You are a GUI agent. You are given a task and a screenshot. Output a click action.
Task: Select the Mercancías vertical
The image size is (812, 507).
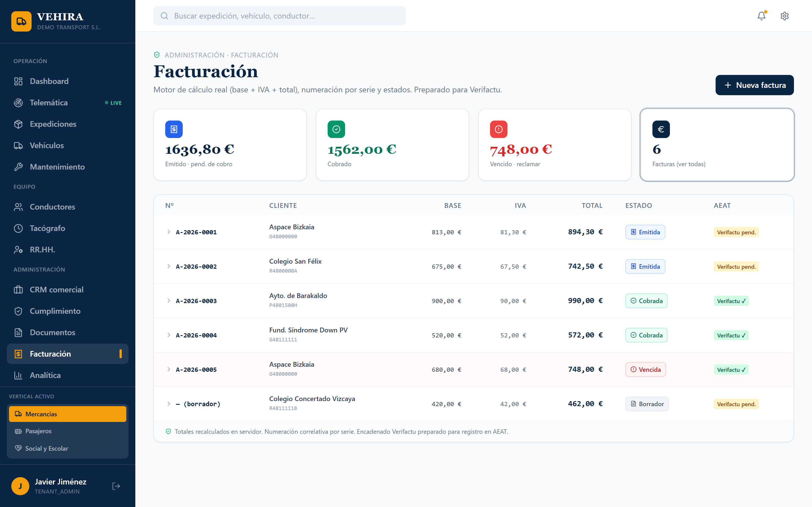click(67, 414)
